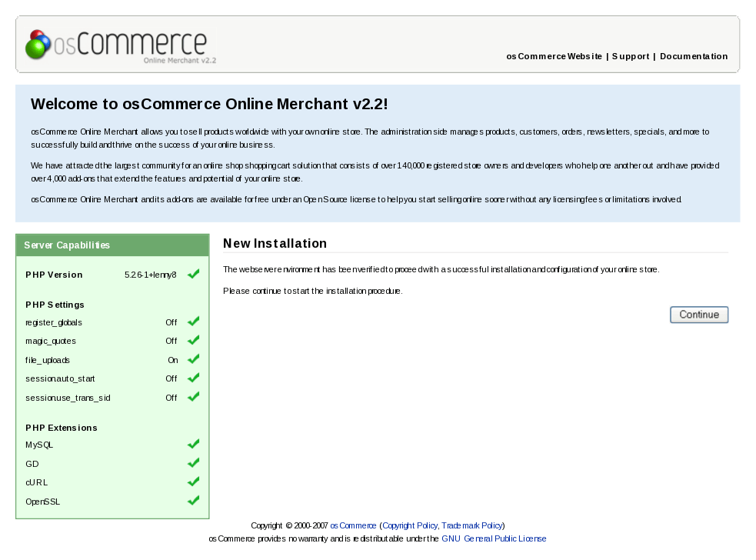The height and width of the screenshot is (560, 756).
Task: Click the register_globals green checkmark
Action: [193, 322]
